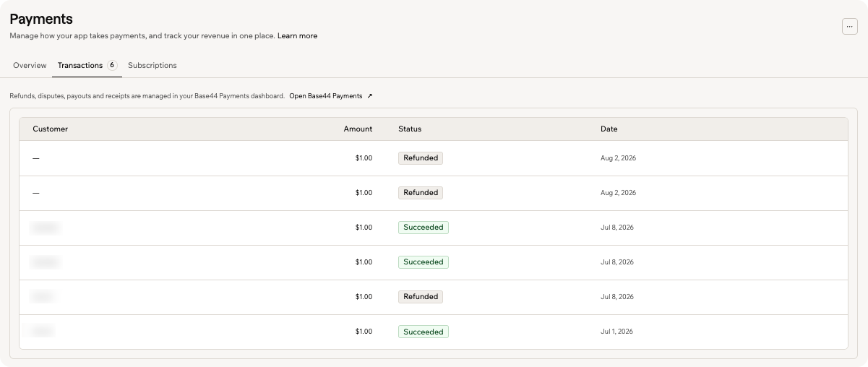Click the Amount column header

358,129
